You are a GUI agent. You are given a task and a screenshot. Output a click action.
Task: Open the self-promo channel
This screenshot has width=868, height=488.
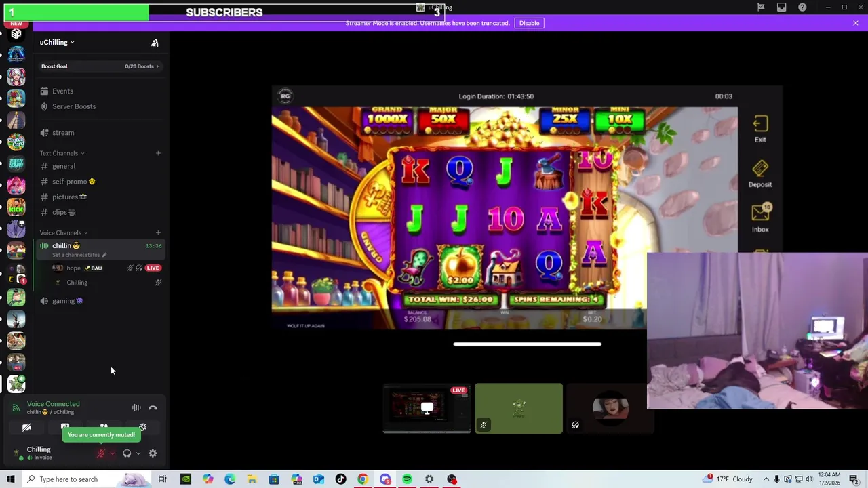point(100,182)
